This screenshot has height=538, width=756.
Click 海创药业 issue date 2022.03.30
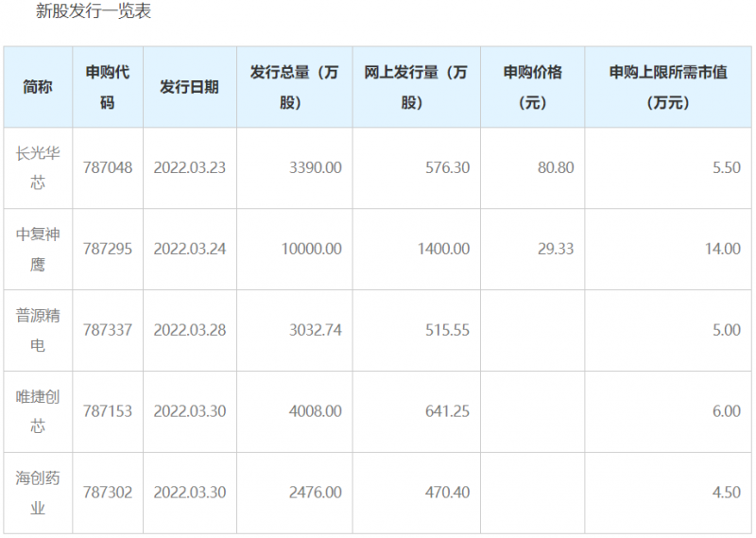click(x=190, y=493)
